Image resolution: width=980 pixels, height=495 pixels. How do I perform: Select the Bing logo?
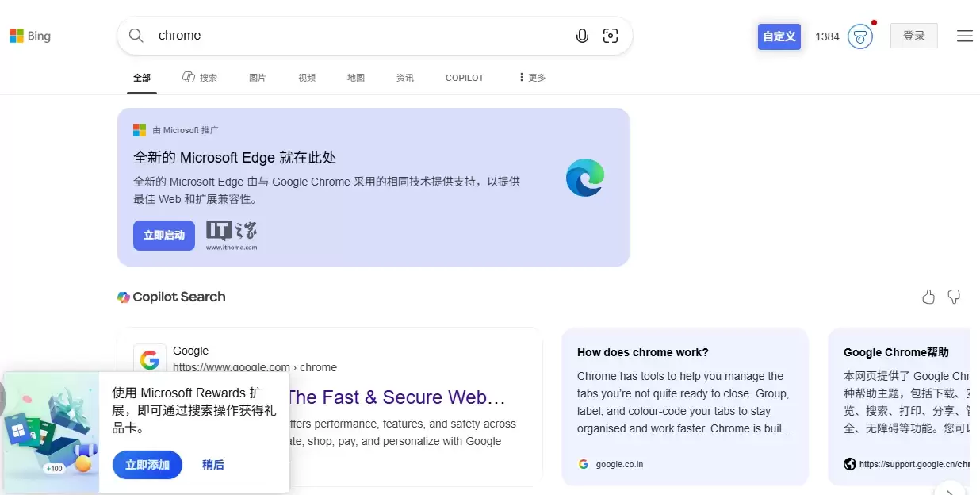29,35
